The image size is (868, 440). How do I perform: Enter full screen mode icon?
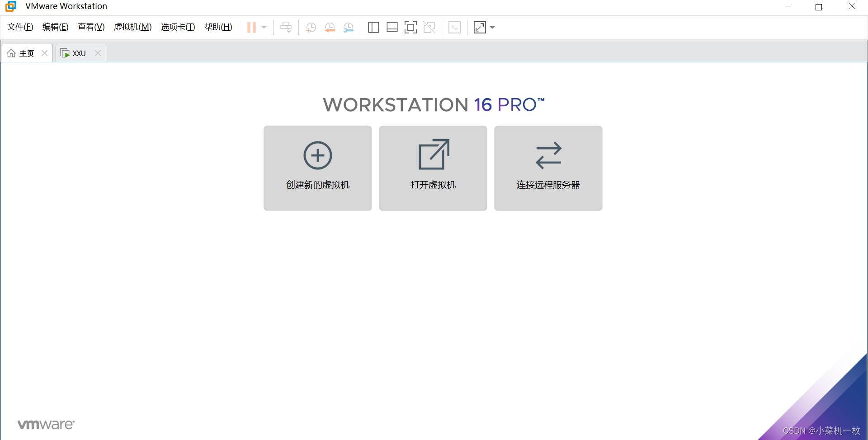pyautogui.click(x=410, y=28)
